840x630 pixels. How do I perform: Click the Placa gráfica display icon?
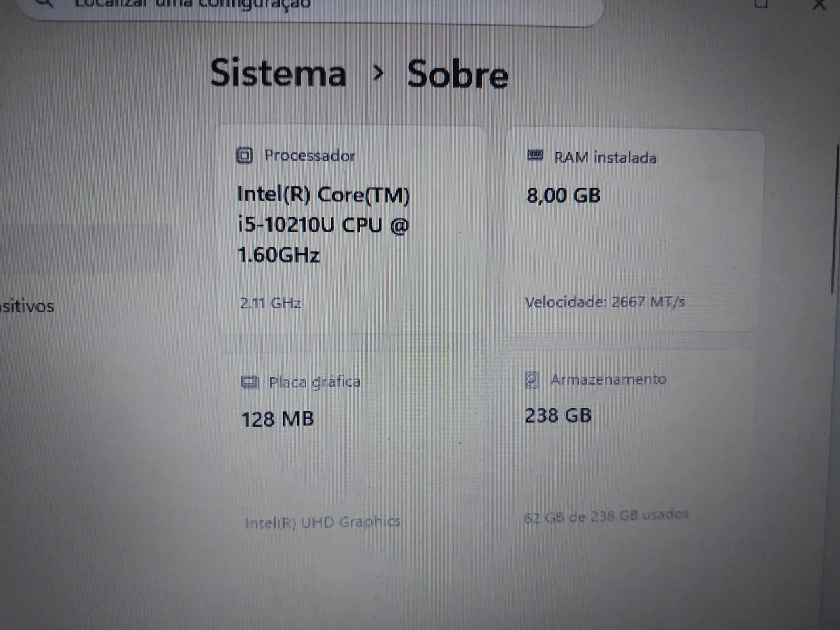click(250, 382)
